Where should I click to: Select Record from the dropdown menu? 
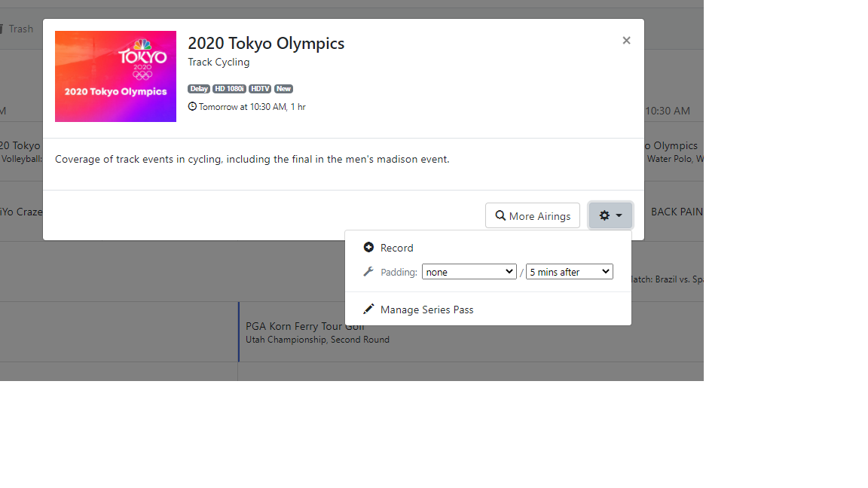[x=396, y=248]
